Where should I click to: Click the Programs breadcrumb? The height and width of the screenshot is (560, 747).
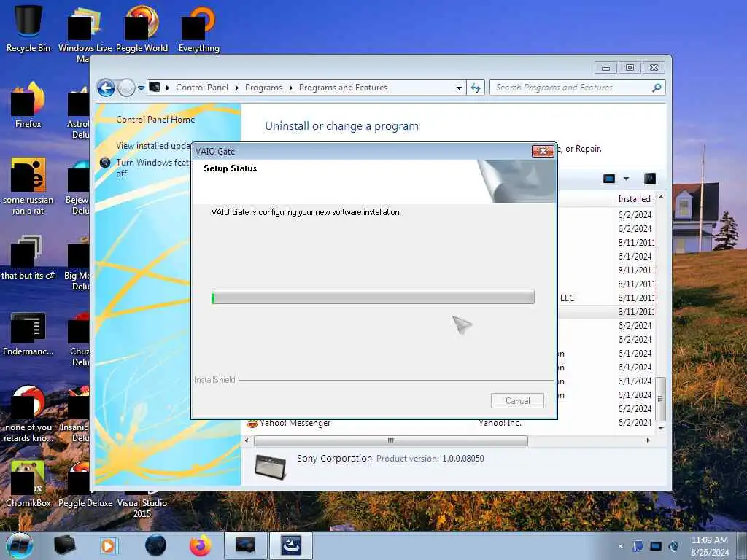coord(263,87)
